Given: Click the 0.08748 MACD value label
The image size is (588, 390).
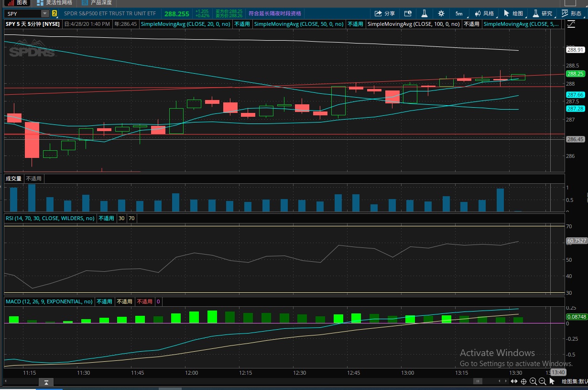Looking at the screenshot, I should tap(576, 316).
